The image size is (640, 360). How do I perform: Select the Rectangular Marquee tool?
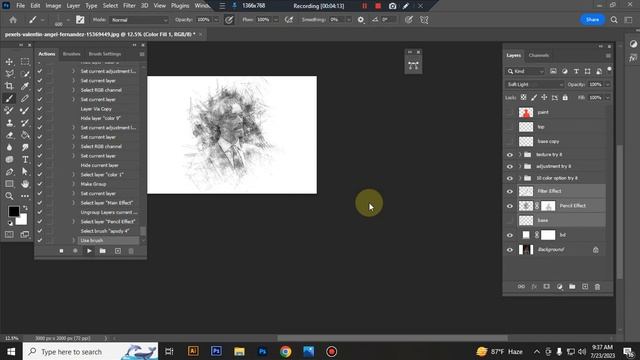(25, 62)
